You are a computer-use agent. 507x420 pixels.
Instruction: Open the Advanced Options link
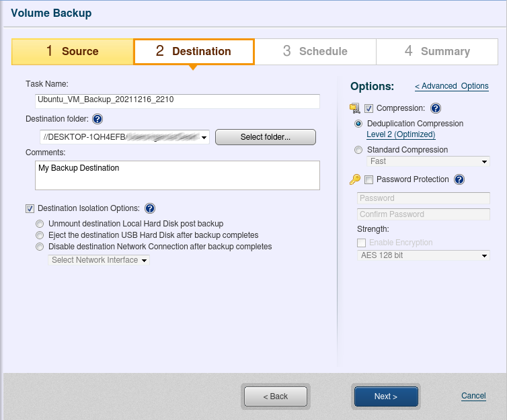pyautogui.click(x=451, y=86)
